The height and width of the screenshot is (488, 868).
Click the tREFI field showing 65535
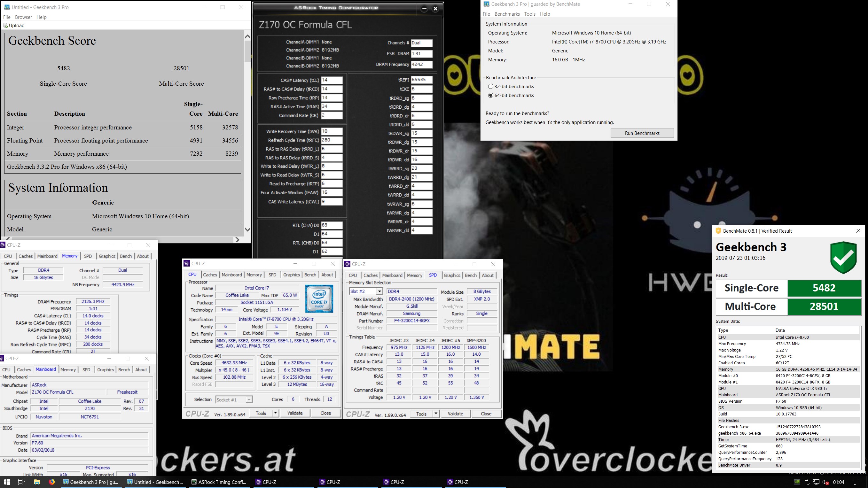tap(422, 80)
